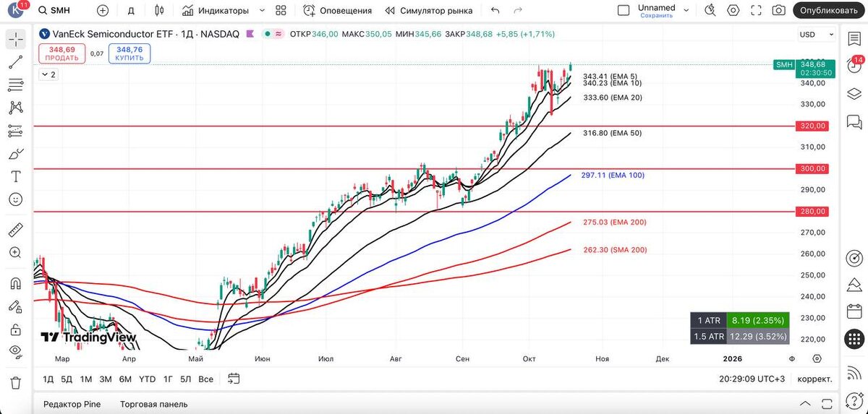Image resolution: width=868 pixels, height=414 pixels.
Task: Toggle lock all drawings padlock
Action: coord(16,329)
